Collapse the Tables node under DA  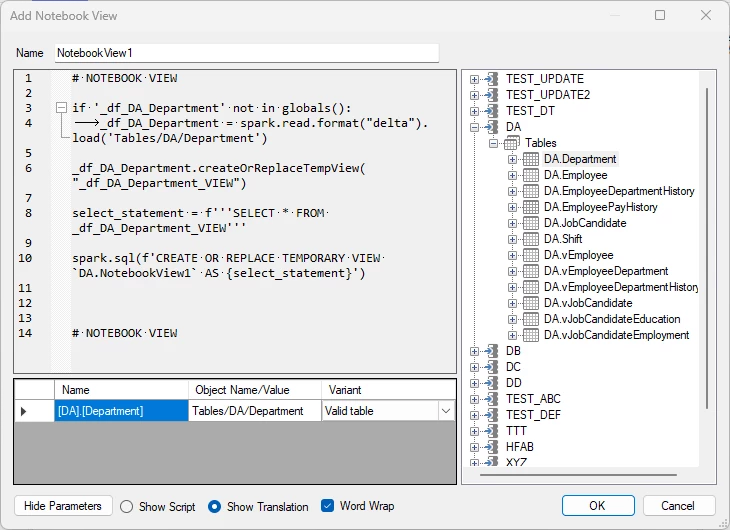coord(493,143)
